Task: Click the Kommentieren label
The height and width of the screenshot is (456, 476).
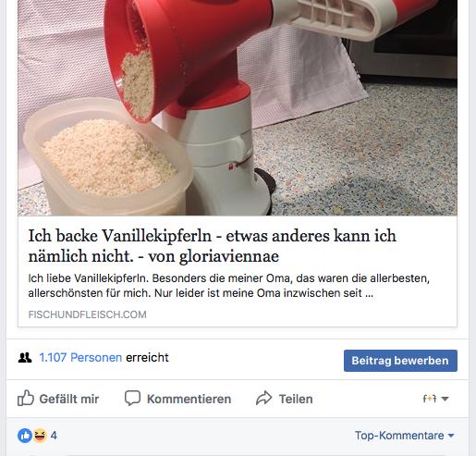Action: click(x=189, y=399)
